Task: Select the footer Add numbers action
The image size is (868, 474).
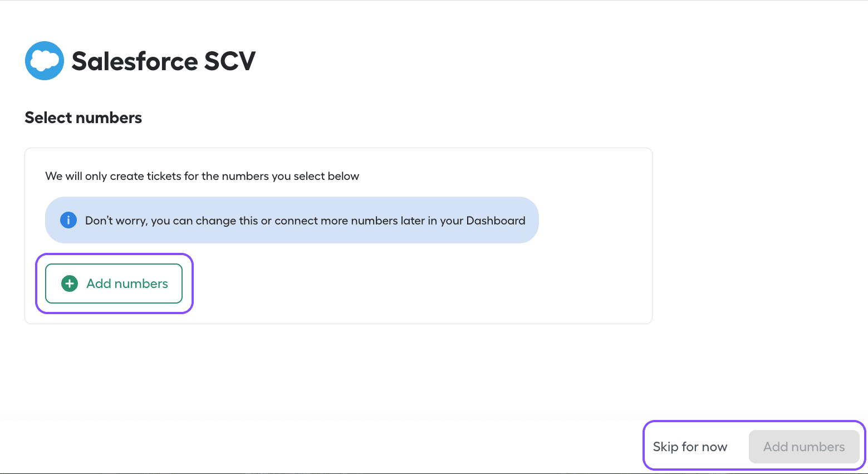Action: tap(804, 447)
